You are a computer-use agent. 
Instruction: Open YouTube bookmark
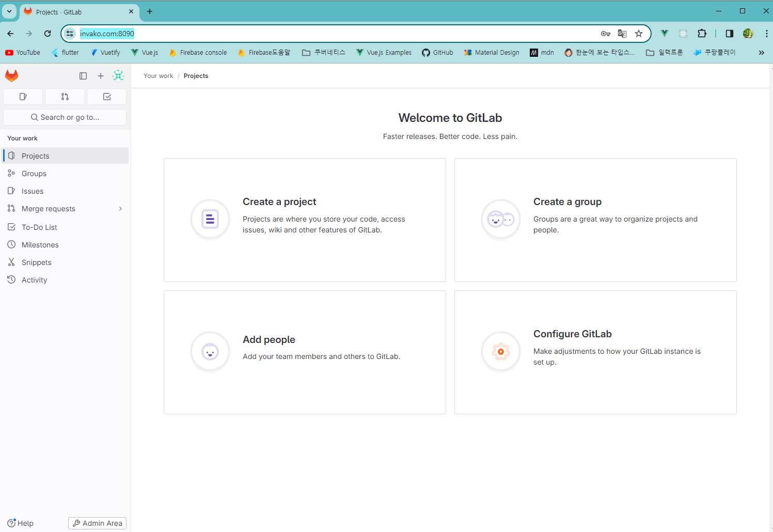(23, 53)
